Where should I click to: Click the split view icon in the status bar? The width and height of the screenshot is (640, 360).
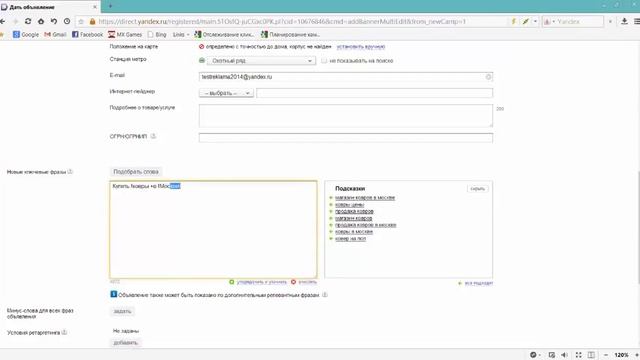tap(591, 355)
